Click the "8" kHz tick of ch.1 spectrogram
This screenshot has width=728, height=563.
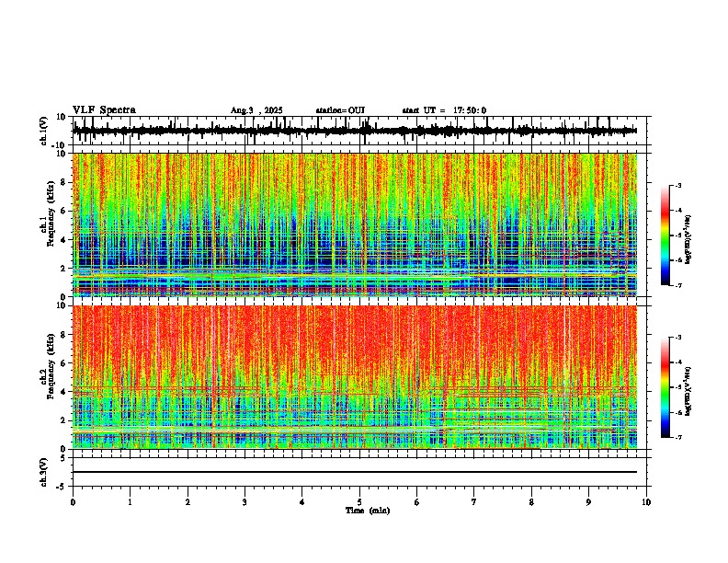tap(64, 182)
